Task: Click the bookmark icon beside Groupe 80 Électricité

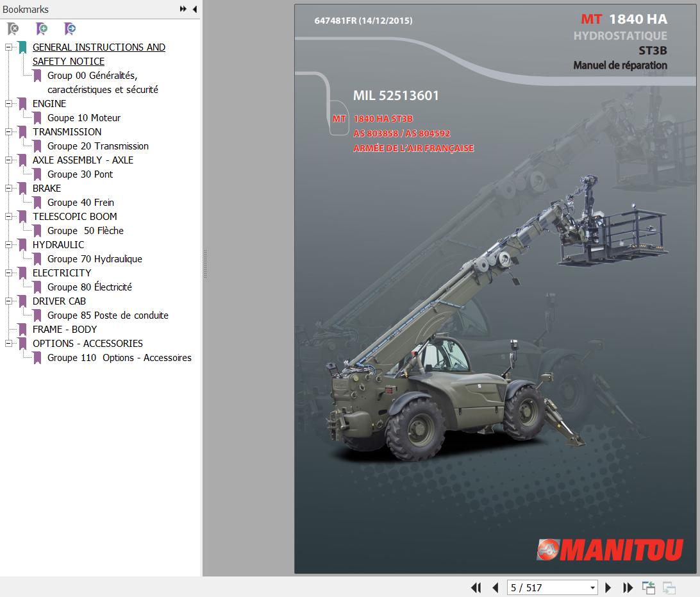Action: point(37,287)
